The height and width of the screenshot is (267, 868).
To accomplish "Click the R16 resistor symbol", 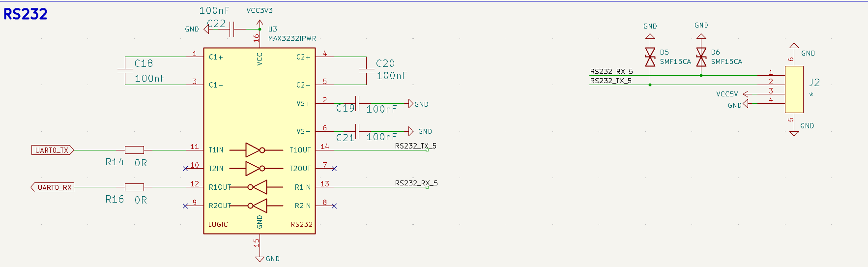I will point(134,187).
